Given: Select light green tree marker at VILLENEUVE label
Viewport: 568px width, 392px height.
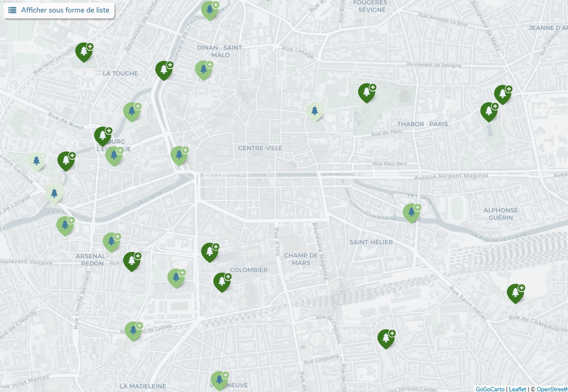Looking at the screenshot, I should [219, 381].
